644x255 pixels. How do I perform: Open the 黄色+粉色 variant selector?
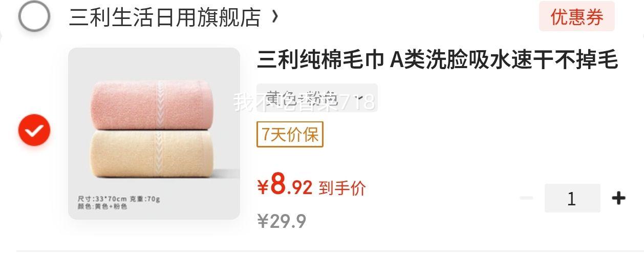coord(317,98)
